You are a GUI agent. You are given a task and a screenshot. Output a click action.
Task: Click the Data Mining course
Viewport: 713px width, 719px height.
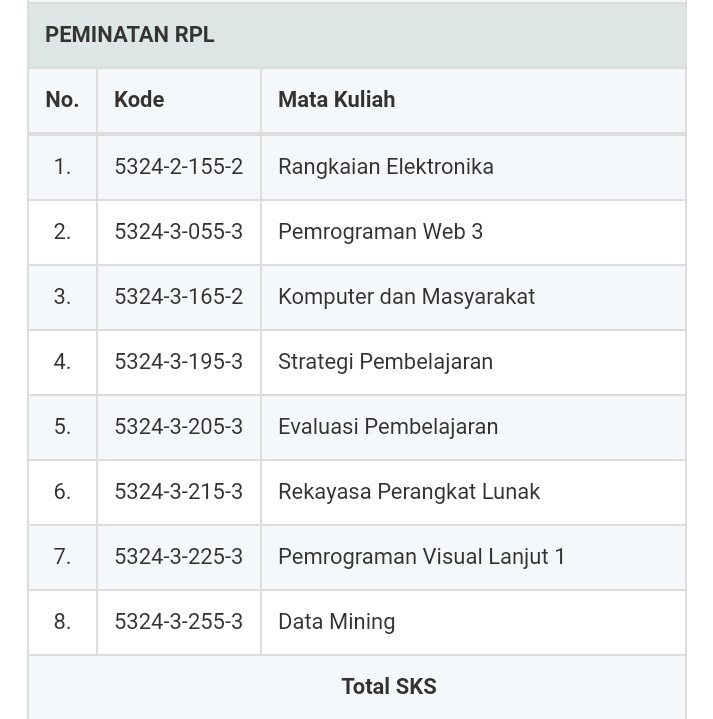(x=336, y=622)
